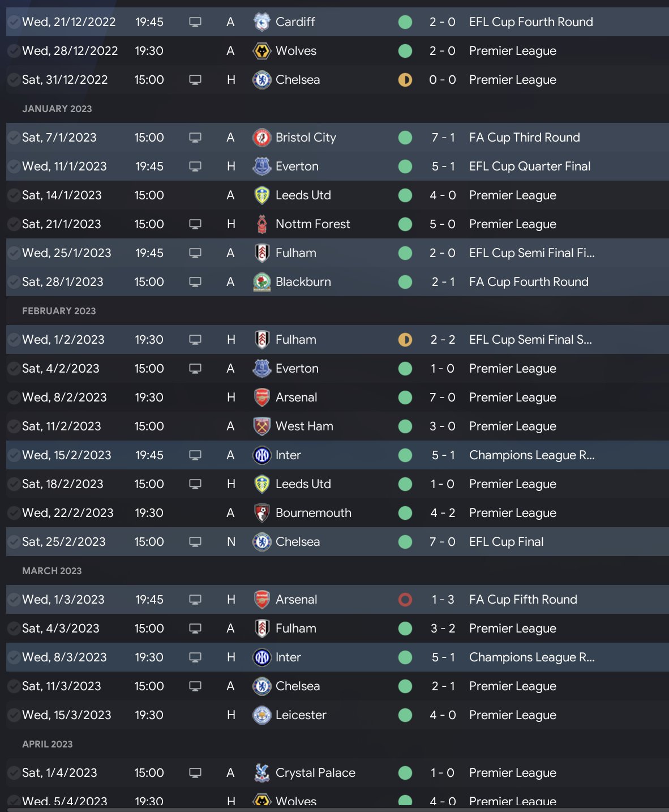Click the West Ham crest icon
Viewport: 669px width, 812px height.
(261, 426)
